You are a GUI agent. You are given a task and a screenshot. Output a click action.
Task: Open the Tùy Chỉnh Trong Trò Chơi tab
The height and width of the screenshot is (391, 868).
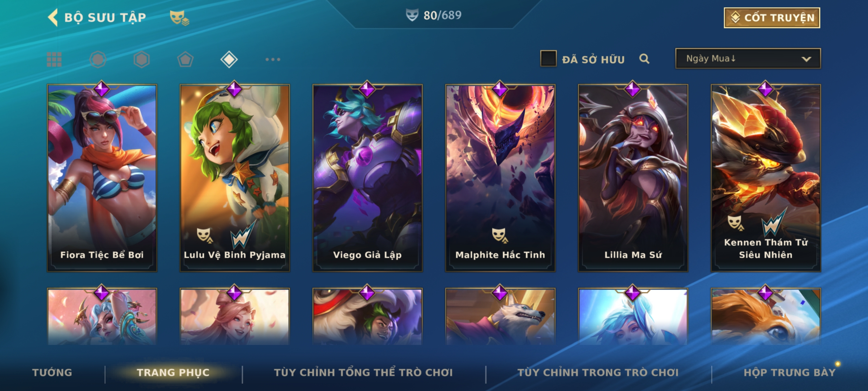point(598,373)
